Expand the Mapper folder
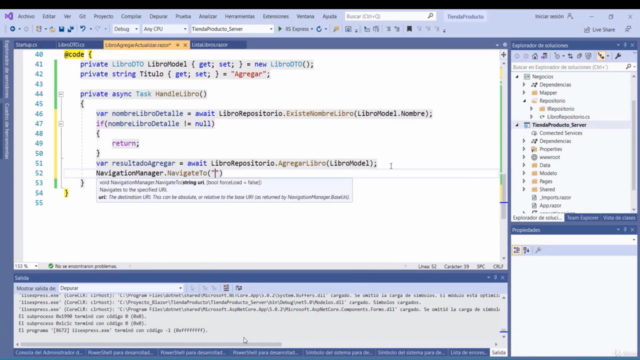640x360 pixels. click(524, 93)
